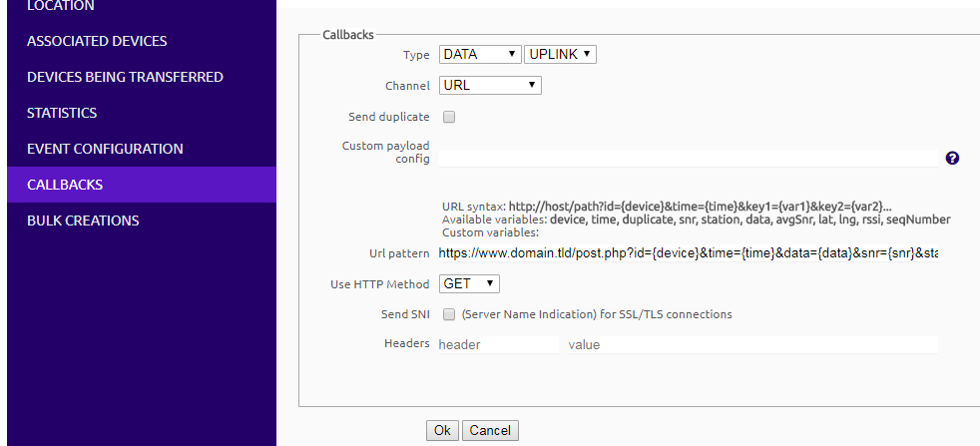Enable the Send duplicate checkbox
Viewport: 980px width, 446px height.
449,117
